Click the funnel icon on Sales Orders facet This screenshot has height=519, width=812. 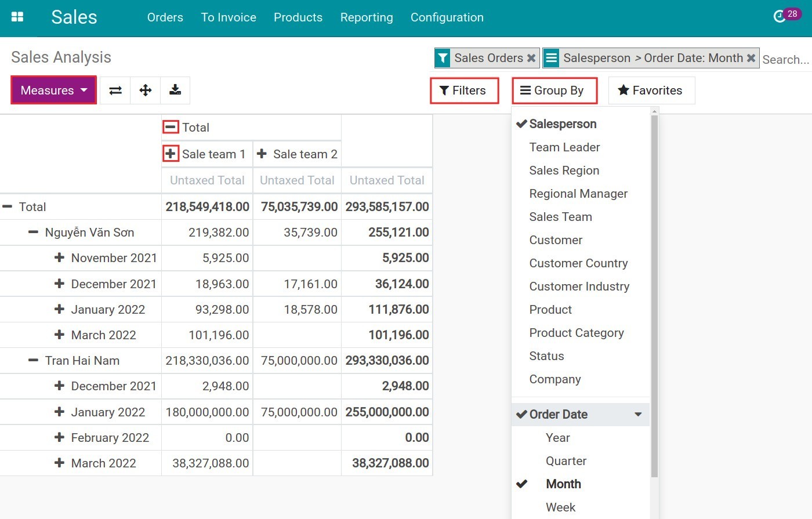(443, 58)
